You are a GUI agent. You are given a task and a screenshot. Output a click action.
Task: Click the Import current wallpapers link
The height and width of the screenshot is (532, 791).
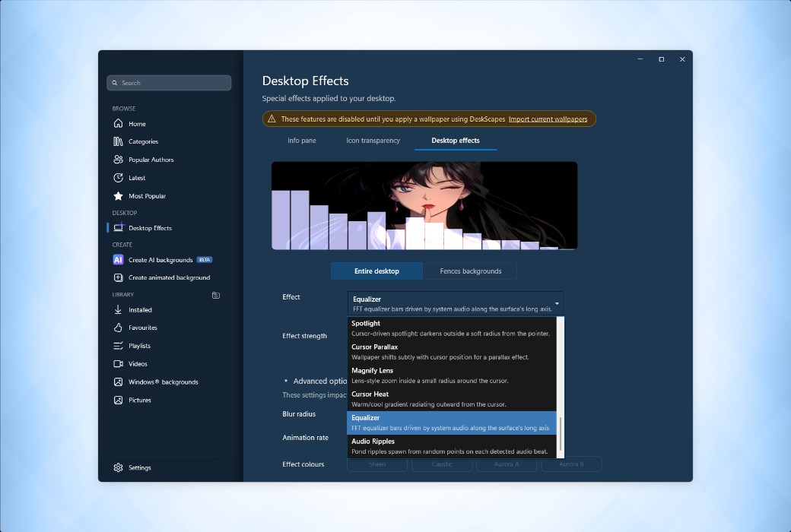tap(548, 119)
